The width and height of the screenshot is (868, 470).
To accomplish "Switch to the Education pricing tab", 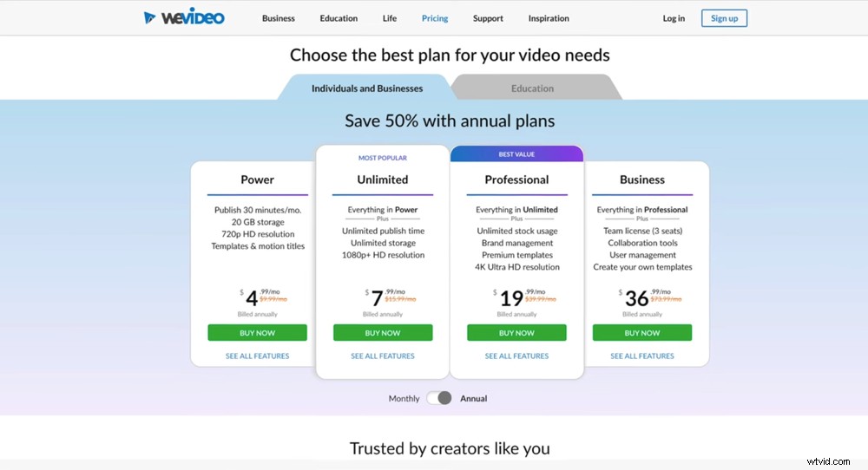I will coord(532,88).
